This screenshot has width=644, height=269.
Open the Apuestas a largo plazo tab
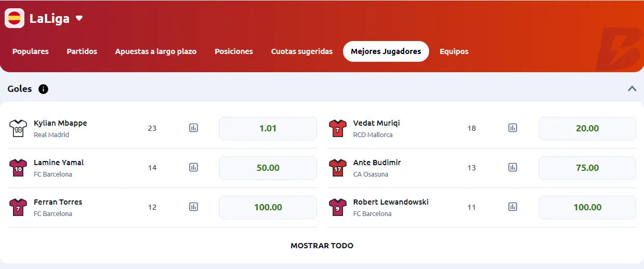click(x=156, y=51)
